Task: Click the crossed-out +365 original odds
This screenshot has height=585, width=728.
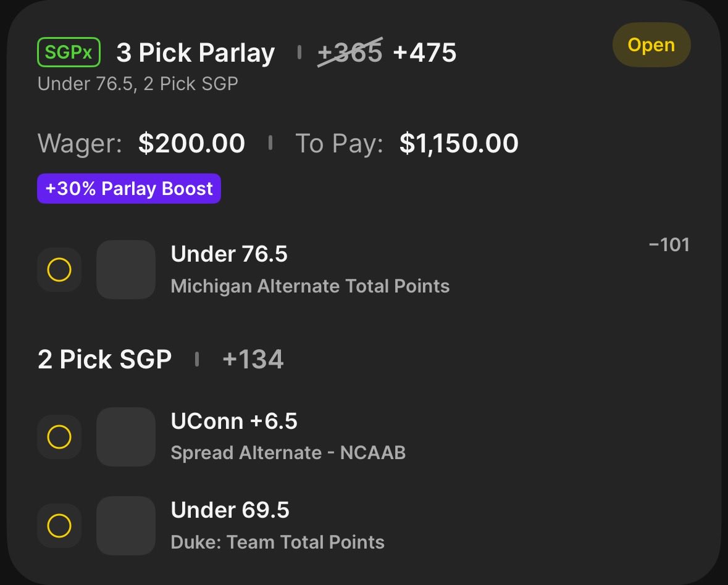Action: pos(350,53)
